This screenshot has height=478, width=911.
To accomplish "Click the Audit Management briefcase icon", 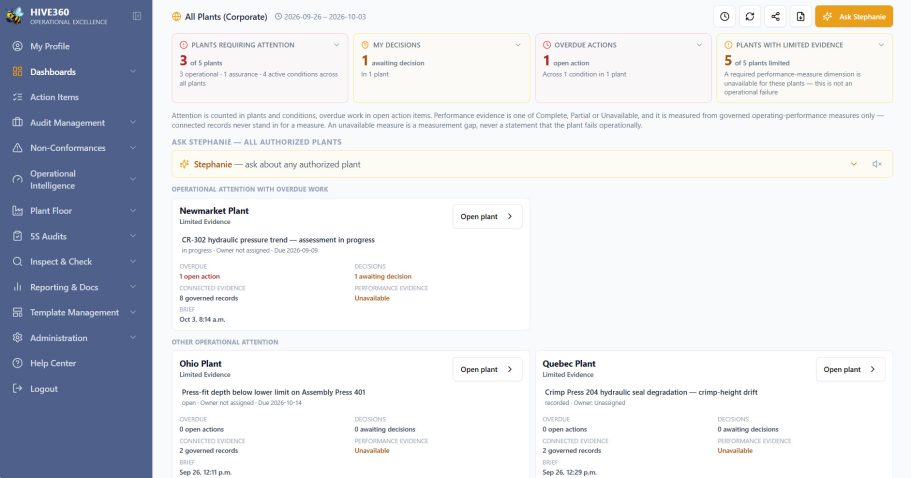I will tap(17, 123).
